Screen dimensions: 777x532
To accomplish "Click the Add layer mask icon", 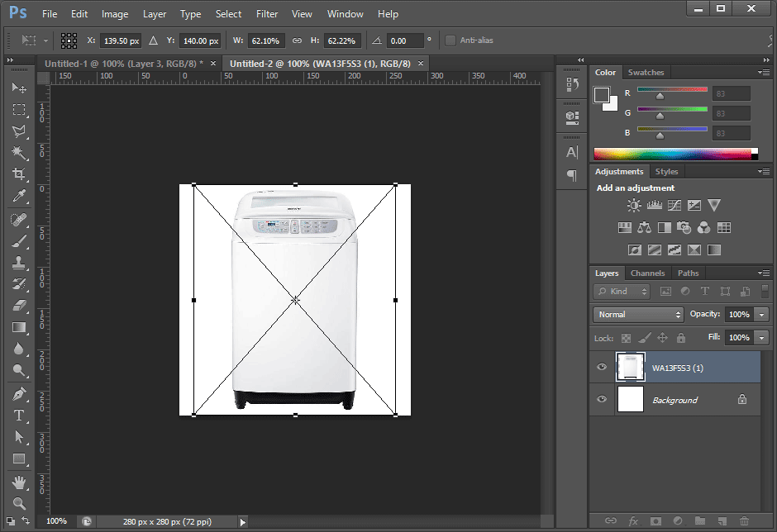I will (x=655, y=521).
